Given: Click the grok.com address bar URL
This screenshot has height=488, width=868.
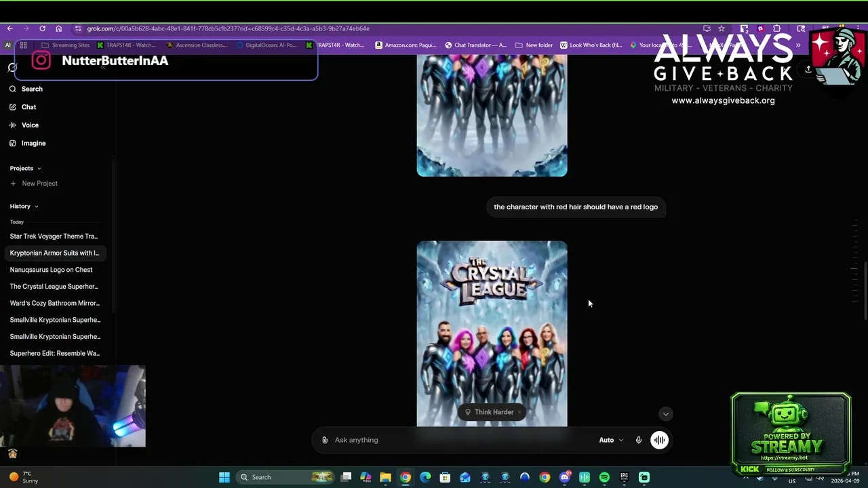Looking at the screenshot, I should coord(228,28).
